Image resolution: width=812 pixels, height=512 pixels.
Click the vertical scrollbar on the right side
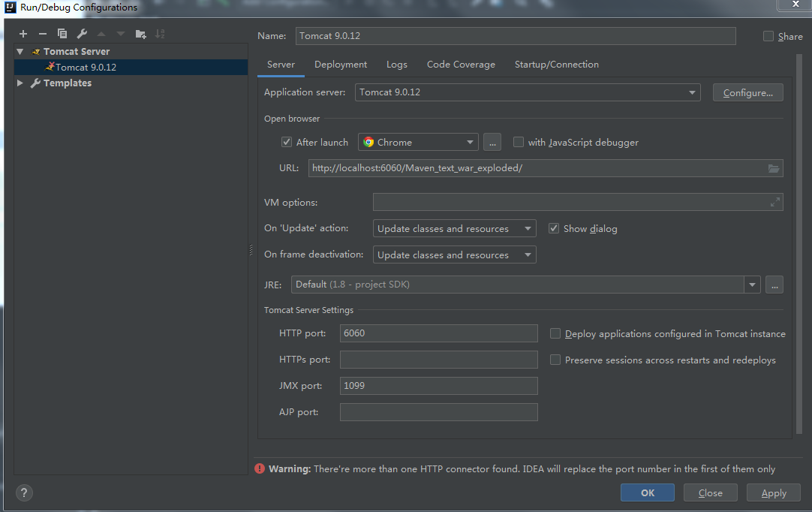coord(799,243)
